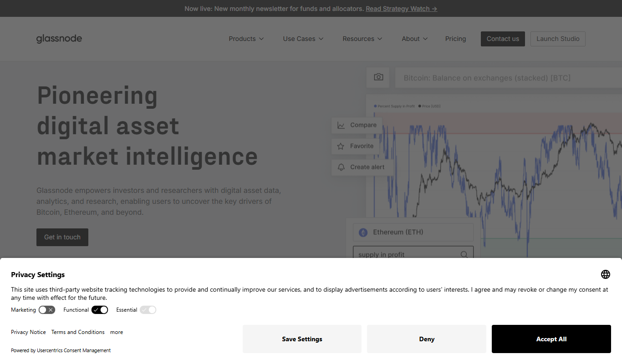
Task: Enable the Marketing consent toggle
Action: [x=47, y=310]
